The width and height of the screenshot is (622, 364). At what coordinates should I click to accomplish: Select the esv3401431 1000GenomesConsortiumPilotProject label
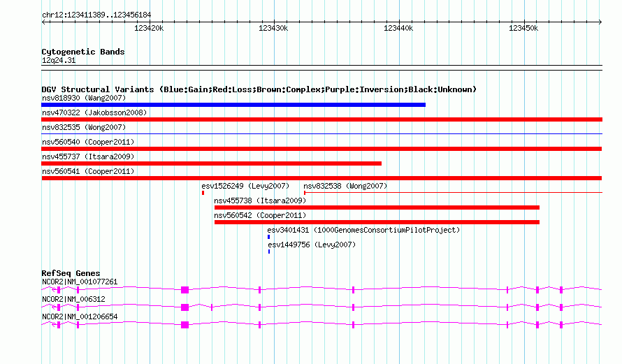363,230
